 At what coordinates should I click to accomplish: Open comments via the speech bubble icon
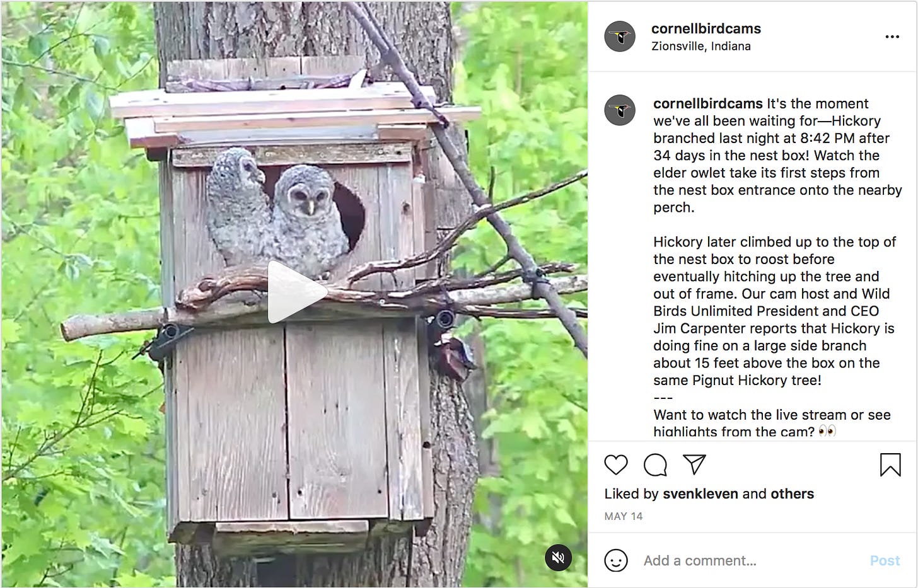[x=655, y=465]
